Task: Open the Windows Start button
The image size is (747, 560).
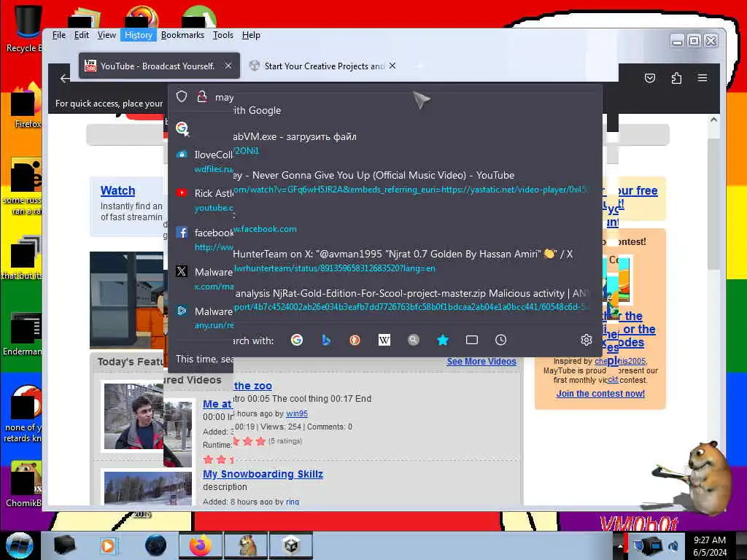Action: tap(19, 545)
